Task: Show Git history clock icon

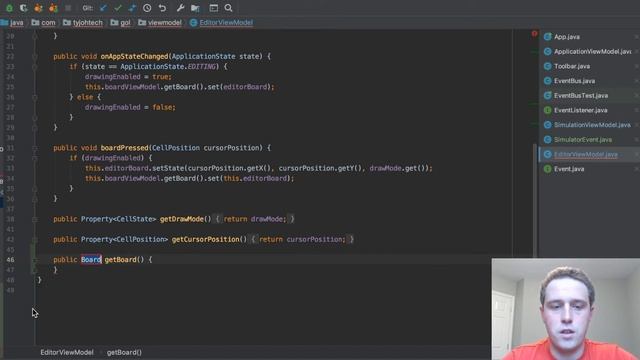Action: click(147, 8)
